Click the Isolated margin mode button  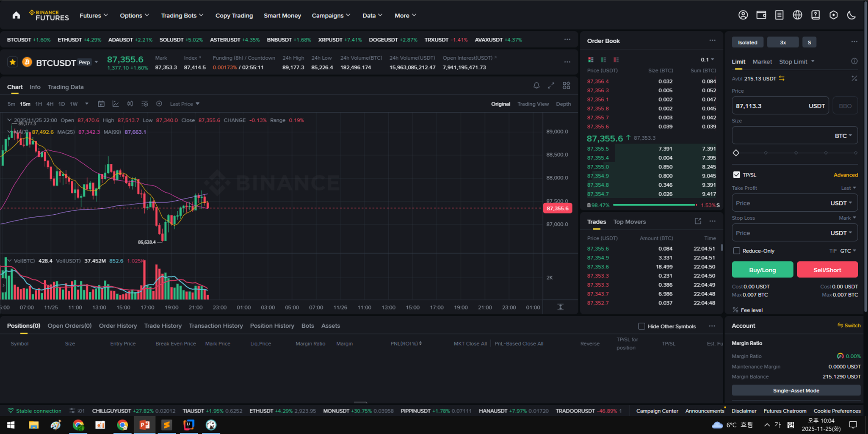pyautogui.click(x=748, y=42)
